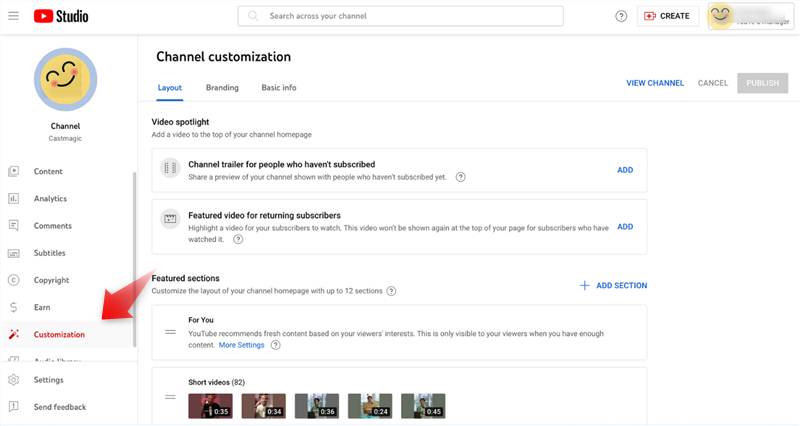Click the Settings gear icon
800x426 pixels.
click(x=14, y=380)
